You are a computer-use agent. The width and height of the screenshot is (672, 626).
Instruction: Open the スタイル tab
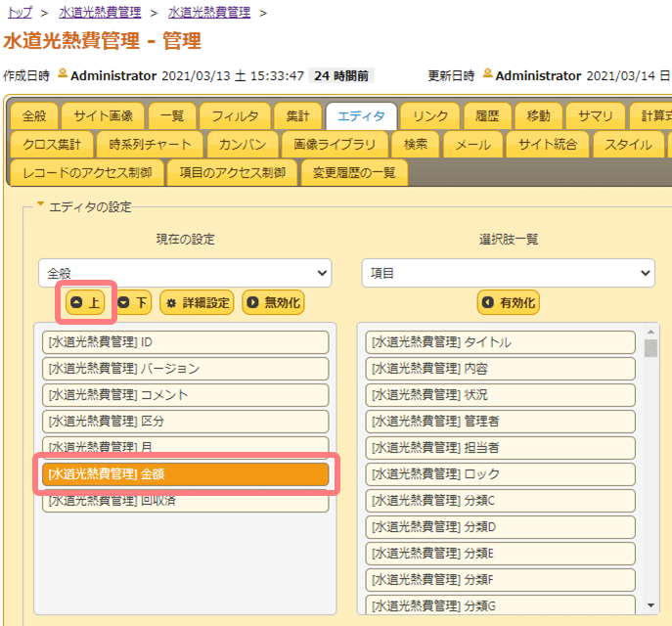pyautogui.click(x=628, y=145)
